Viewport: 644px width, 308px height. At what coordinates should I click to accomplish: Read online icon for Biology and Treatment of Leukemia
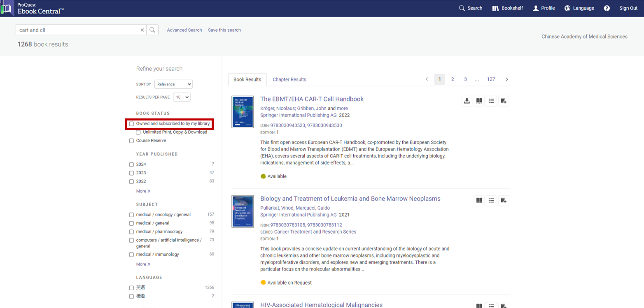479,201
